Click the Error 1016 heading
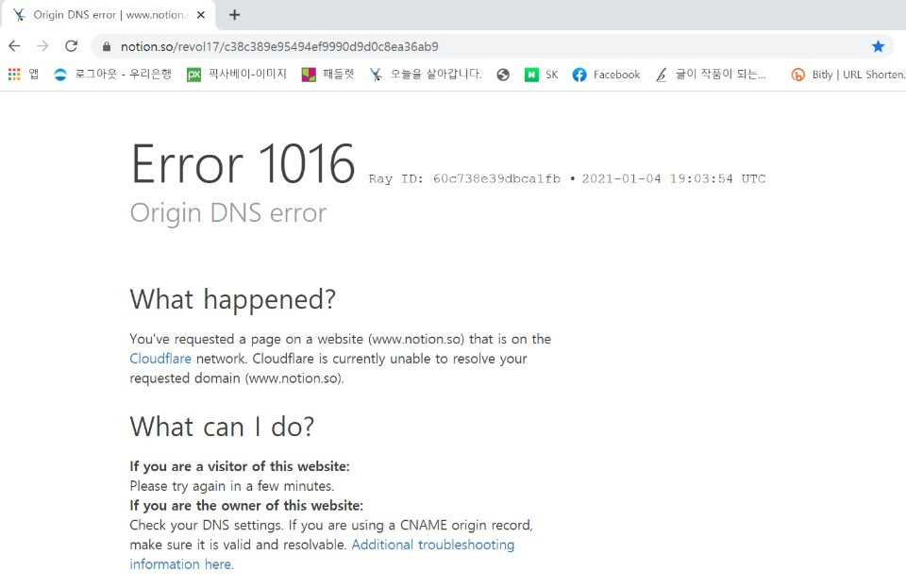The image size is (906, 588). pyautogui.click(x=243, y=164)
